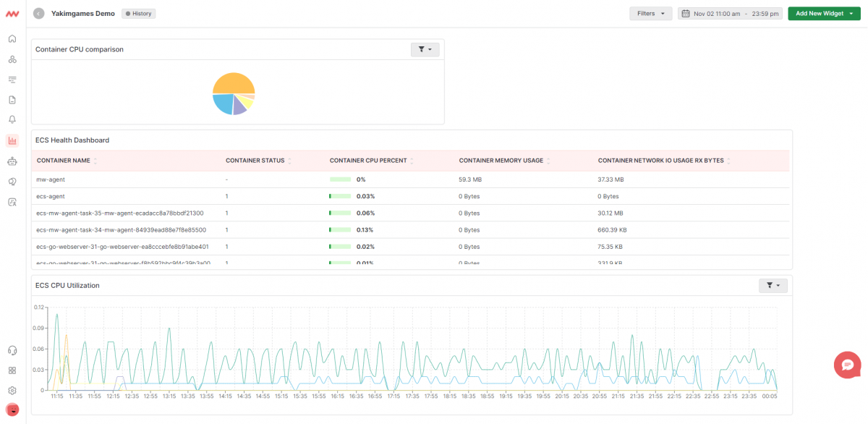Screen dimensions: 868x424
Task: Expand the Filters dropdown
Action: 650,14
